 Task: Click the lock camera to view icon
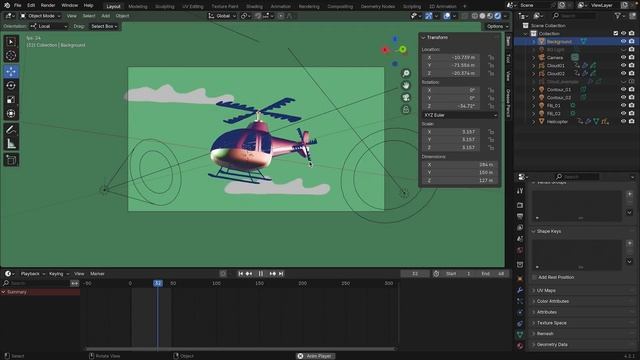pyautogui.click(x=406, y=109)
